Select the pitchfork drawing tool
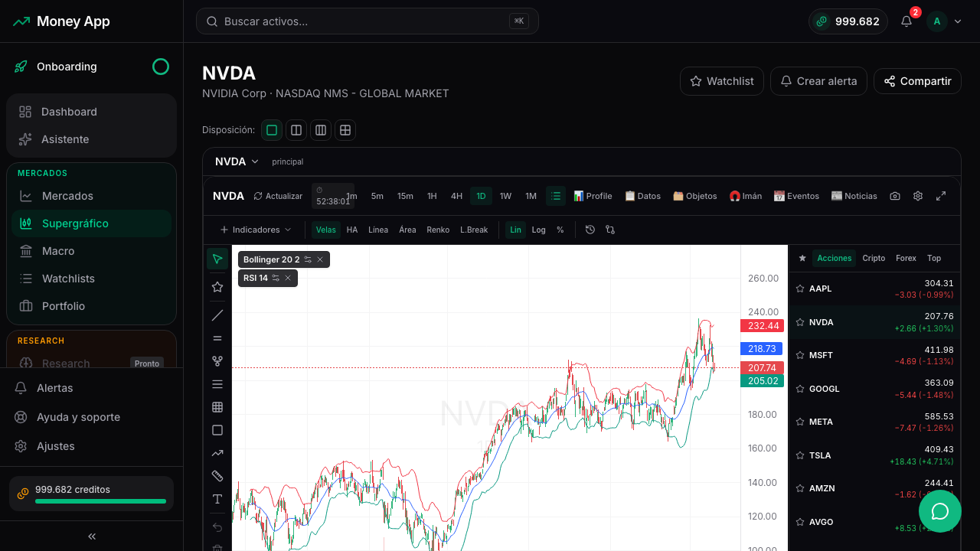Screen dimensions: 980x551 click(x=217, y=361)
